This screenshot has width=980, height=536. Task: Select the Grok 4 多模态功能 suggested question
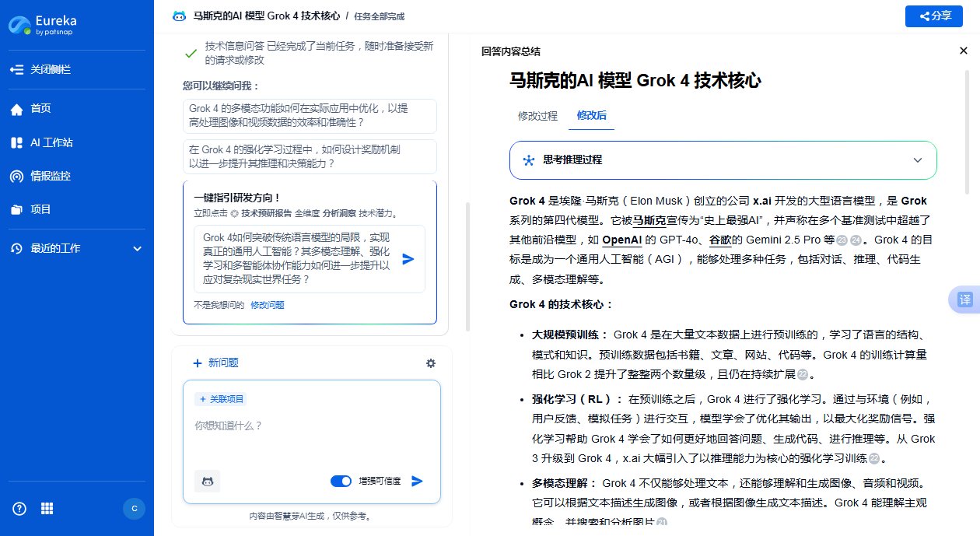click(310, 116)
